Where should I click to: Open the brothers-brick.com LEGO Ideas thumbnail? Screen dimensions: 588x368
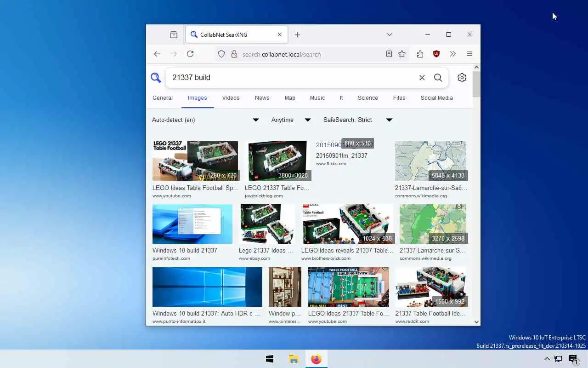tap(347, 224)
